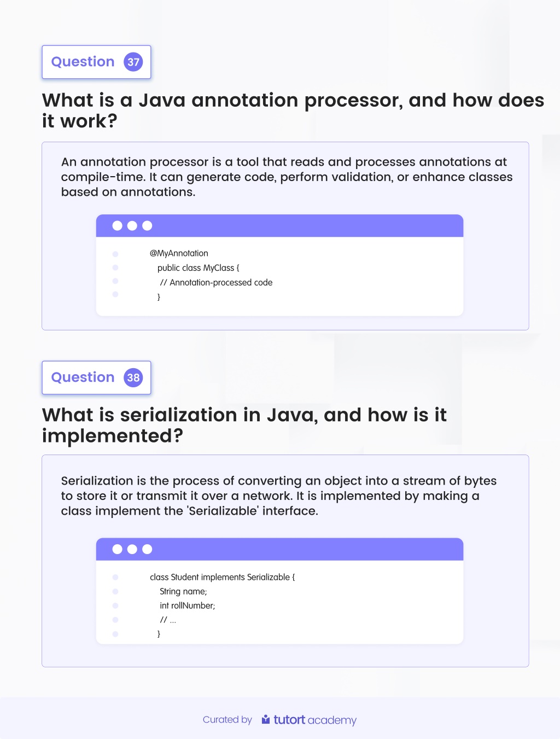Click third white dot in MyAnnotation code window
560x739 pixels.
(147, 226)
